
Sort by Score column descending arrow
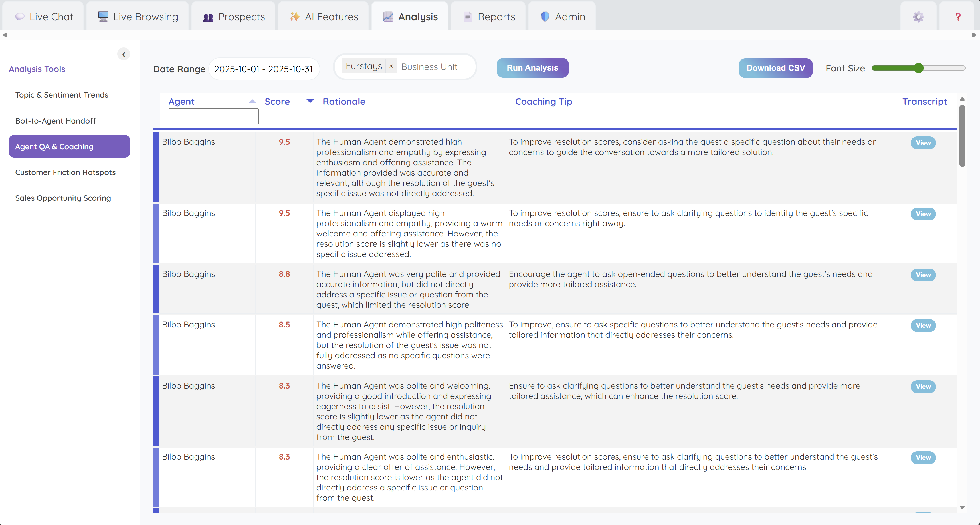310,101
